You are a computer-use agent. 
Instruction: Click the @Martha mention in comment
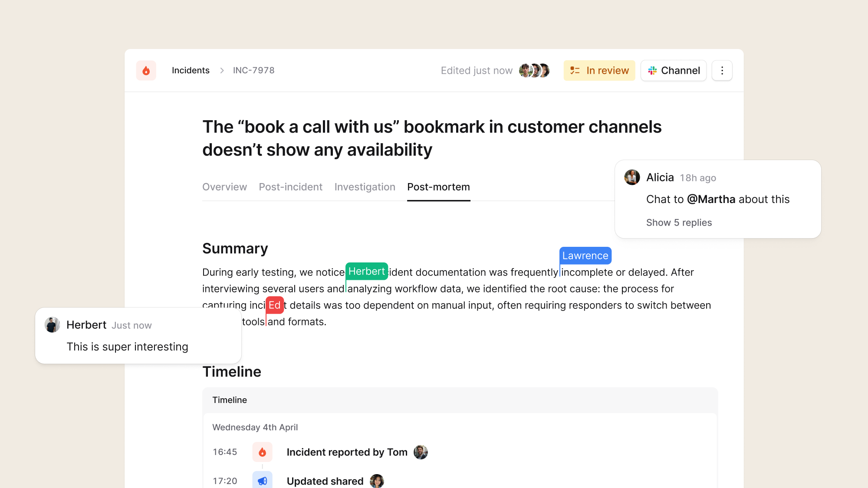(711, 199)
